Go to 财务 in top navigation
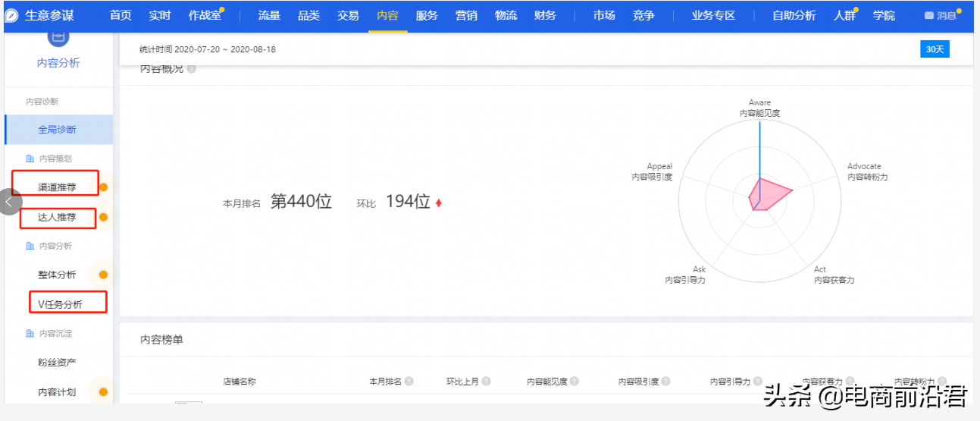 point(545,15)
